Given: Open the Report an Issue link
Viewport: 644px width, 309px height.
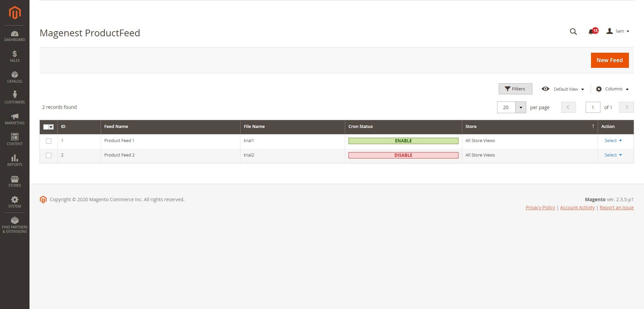Looking at the screenshot, I should [x=616, y=208].
